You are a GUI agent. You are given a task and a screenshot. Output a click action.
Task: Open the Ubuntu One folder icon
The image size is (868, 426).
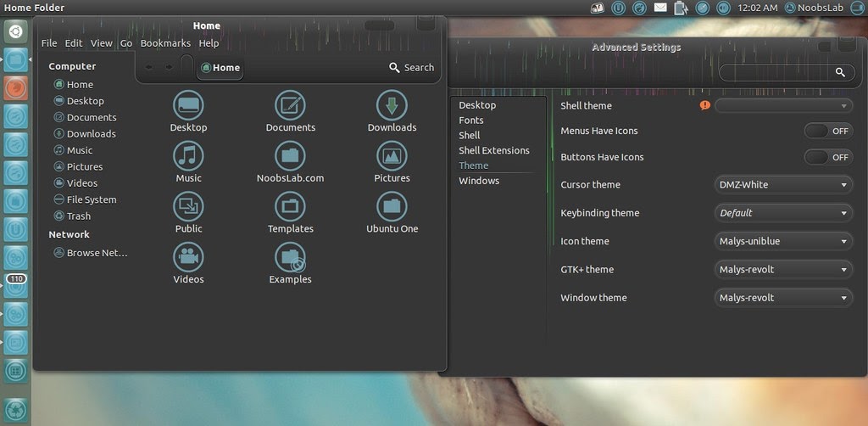coord(392,206)
